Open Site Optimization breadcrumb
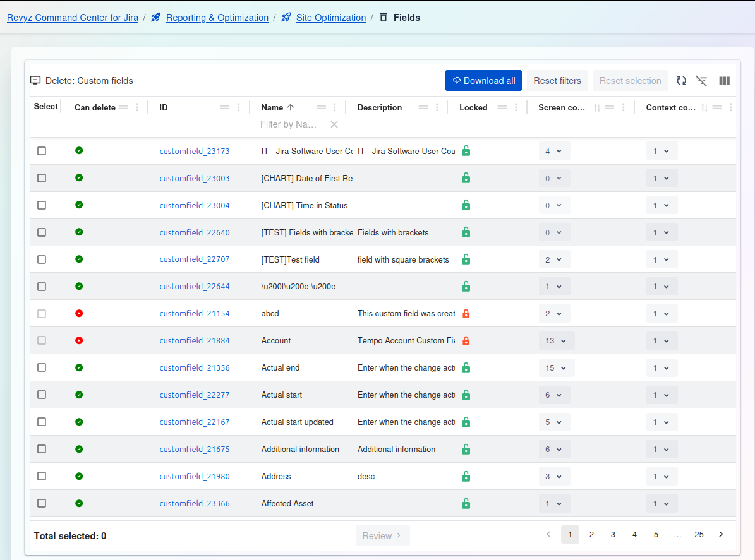The image size is (755, 560). (x=330, y=18)
